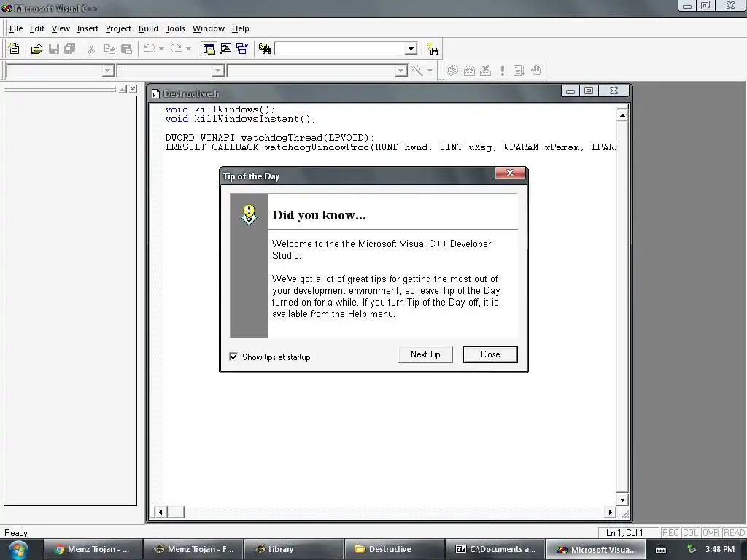The image size is (747, 560).
Task: Click the WizardBar magic wand icon
Action: click(417, 71)
